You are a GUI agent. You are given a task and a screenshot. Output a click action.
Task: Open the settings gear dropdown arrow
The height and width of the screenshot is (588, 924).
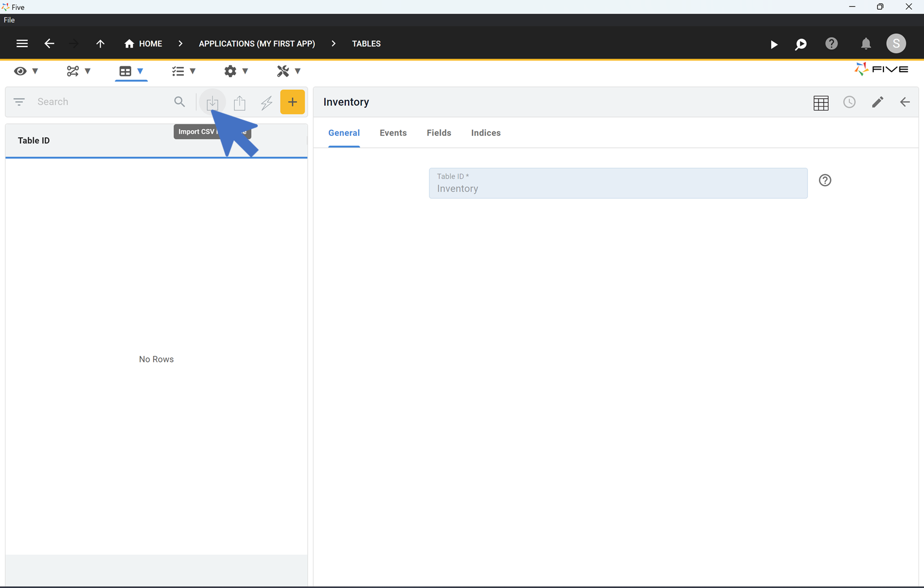point(245,71)
